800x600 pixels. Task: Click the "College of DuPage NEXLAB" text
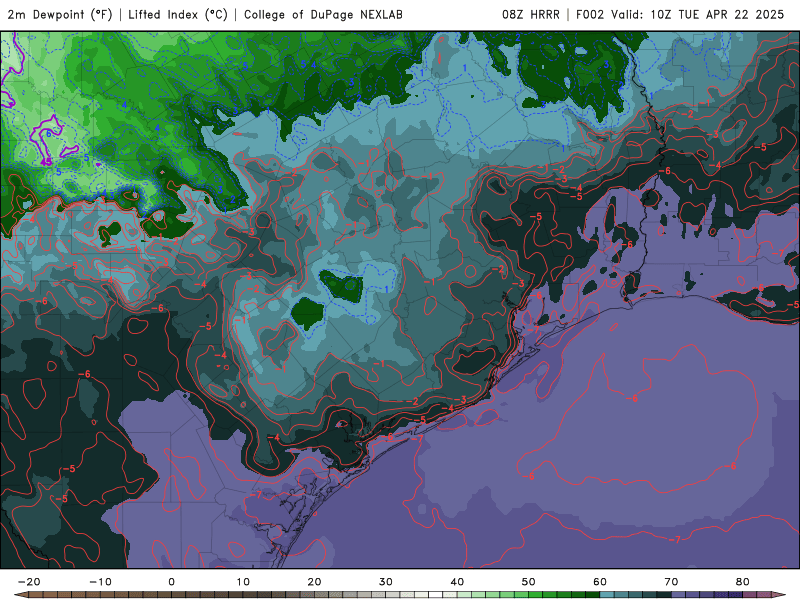323,15
